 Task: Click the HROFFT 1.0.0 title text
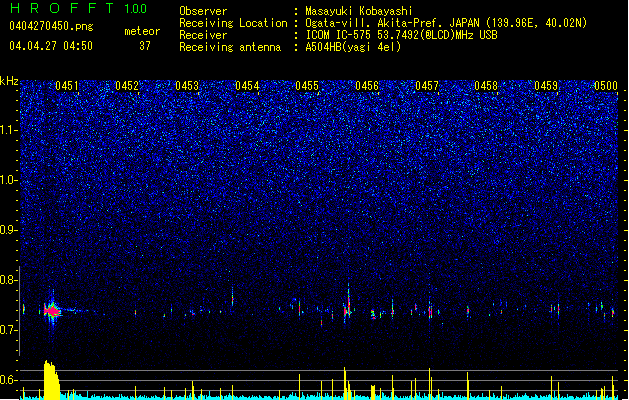[x=78, y=8]
